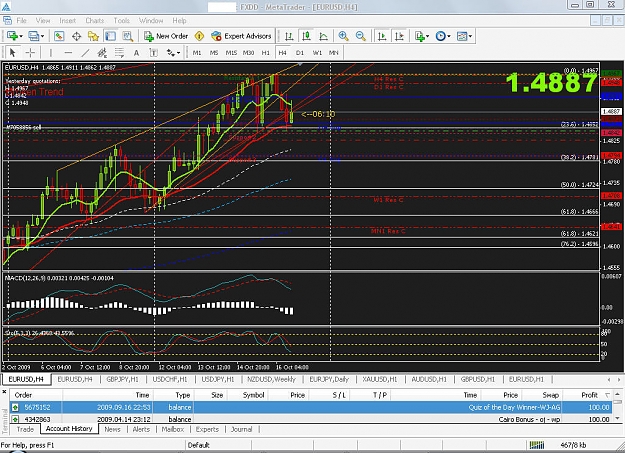Open MetaEditor via yellow diamond icon
Viewport: 625px width, 453px height.
199,36
